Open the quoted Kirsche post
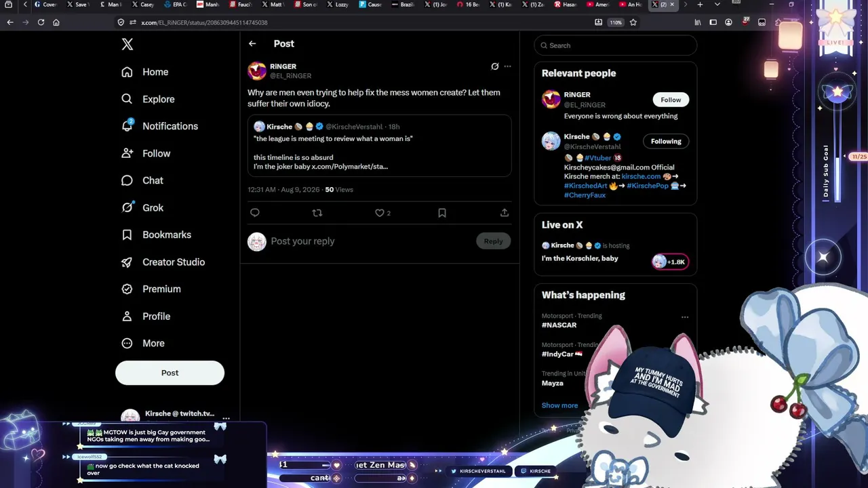Viewport: 868px width, 488px height. click(x=380, y=146)
